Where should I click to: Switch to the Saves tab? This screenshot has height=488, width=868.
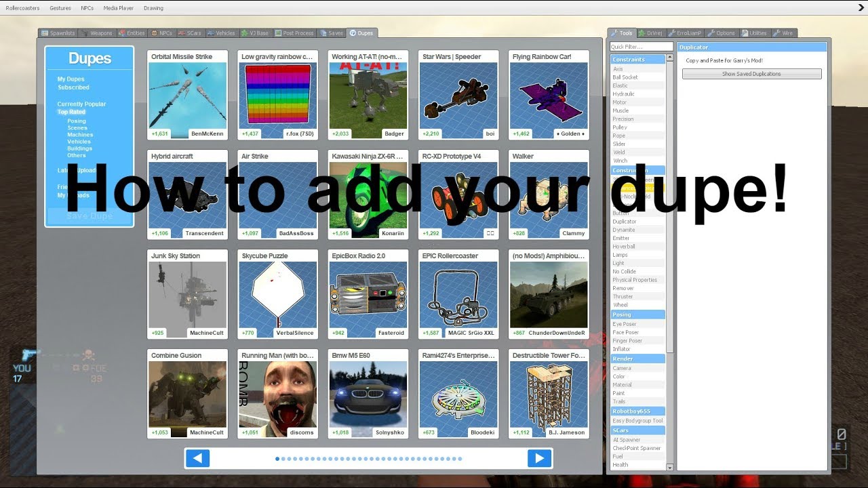point(332,33)
